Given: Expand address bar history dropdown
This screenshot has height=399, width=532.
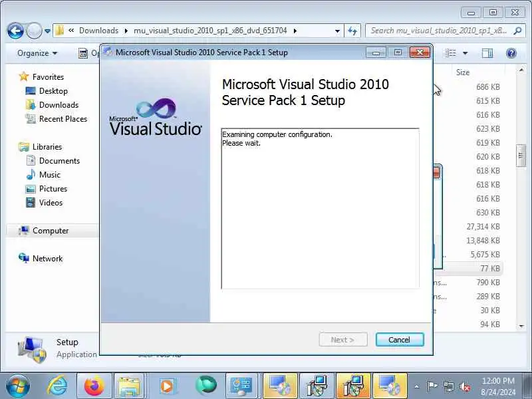Looking at the screenshot, I should (x=337, y=31).
